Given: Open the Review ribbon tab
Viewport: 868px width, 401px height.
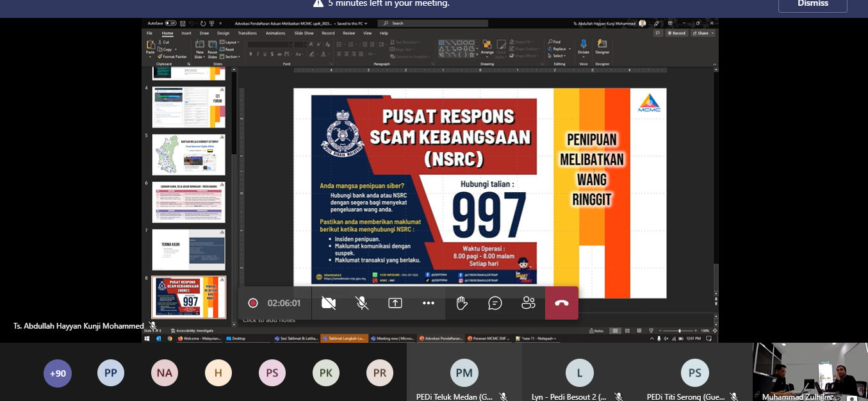Looking at the screenshot, I should (349, 33).
